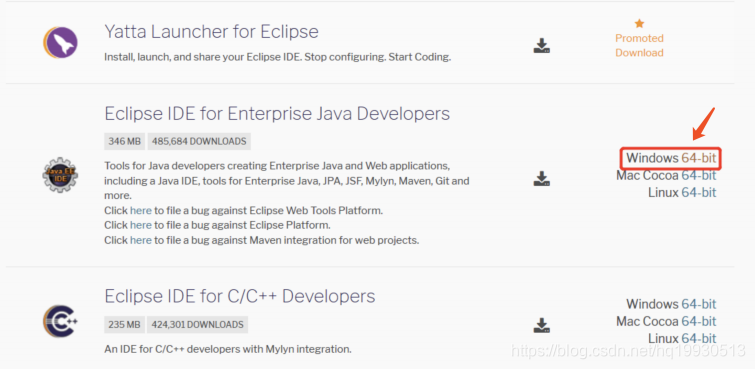
Task: Click 'here' link for Eclipse Web Tools Platform bug
Action: click(x=141, y=211)
